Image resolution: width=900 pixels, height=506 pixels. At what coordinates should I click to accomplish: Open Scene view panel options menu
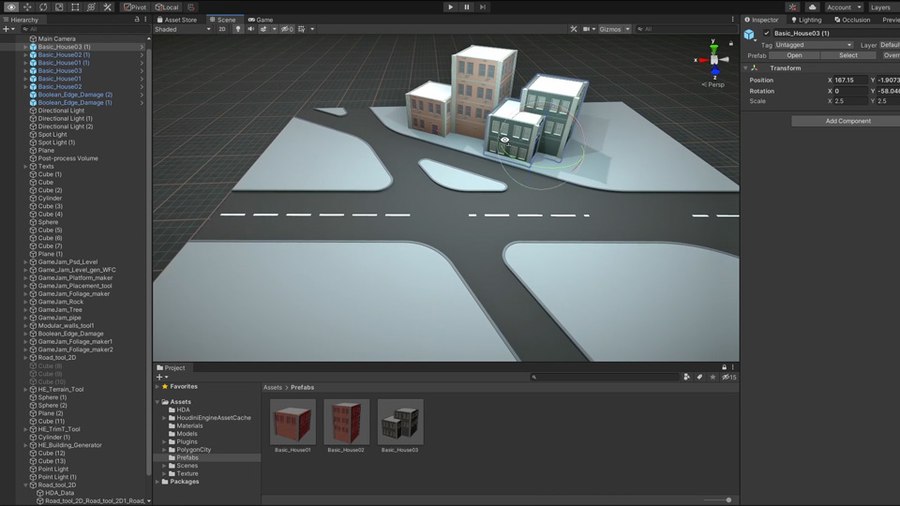coord(732,19)
